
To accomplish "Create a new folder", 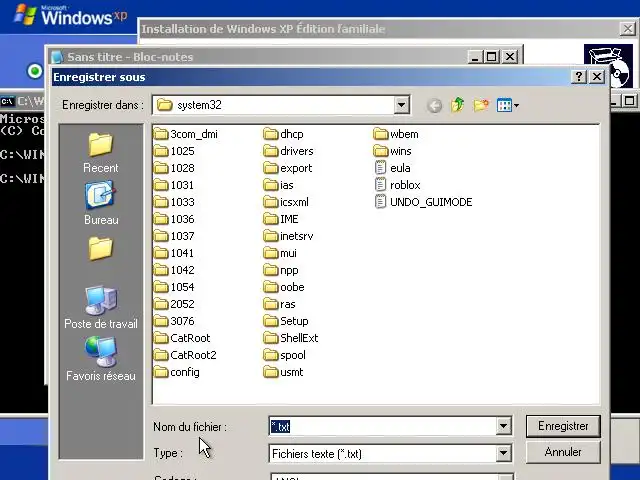I will coord(481,105).
